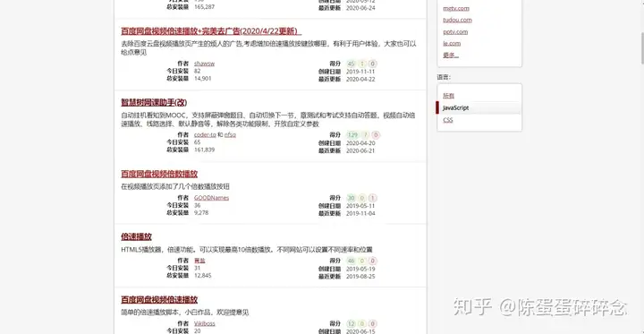
Task: Click total installs value 165,287
Action: (204, 7)
